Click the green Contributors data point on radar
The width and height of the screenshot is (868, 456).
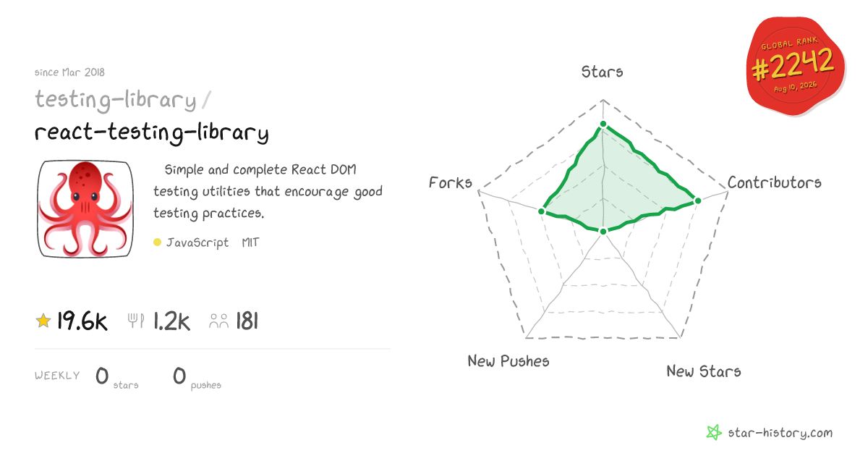(698, 200)
